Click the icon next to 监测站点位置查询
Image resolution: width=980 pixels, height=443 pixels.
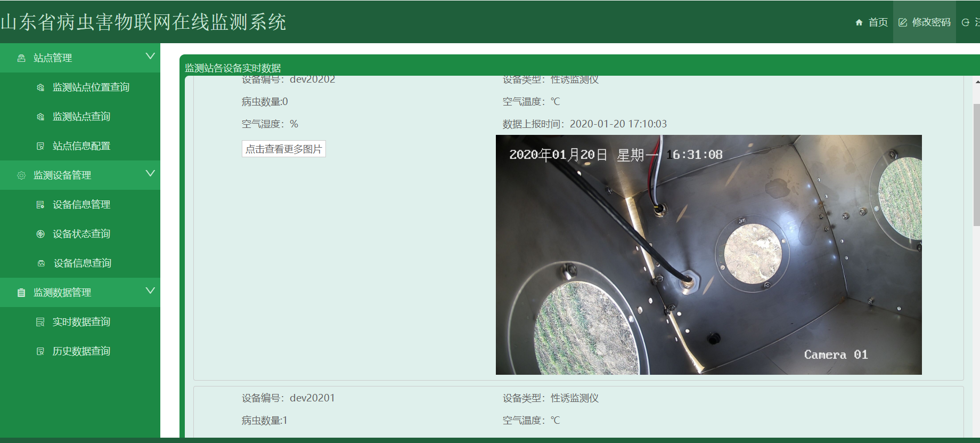40,87
